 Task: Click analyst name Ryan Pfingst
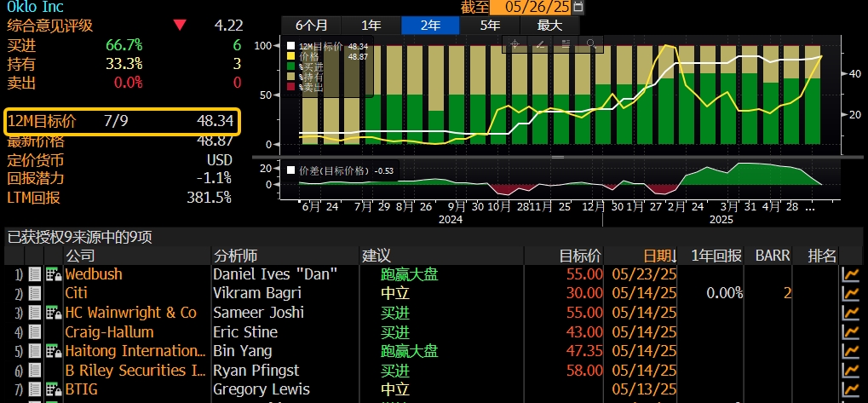coord(256,371)
